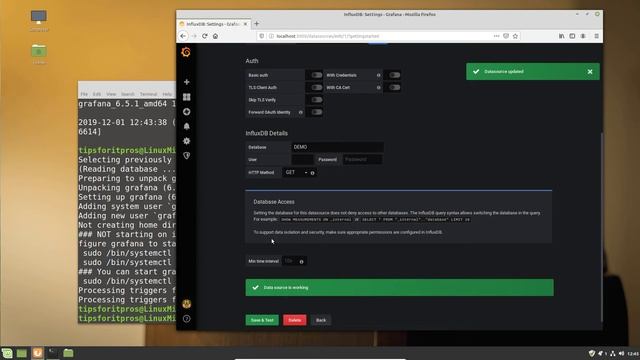
Task: Click the terminal icon in the taskbar
Action: tap(53, 353)
